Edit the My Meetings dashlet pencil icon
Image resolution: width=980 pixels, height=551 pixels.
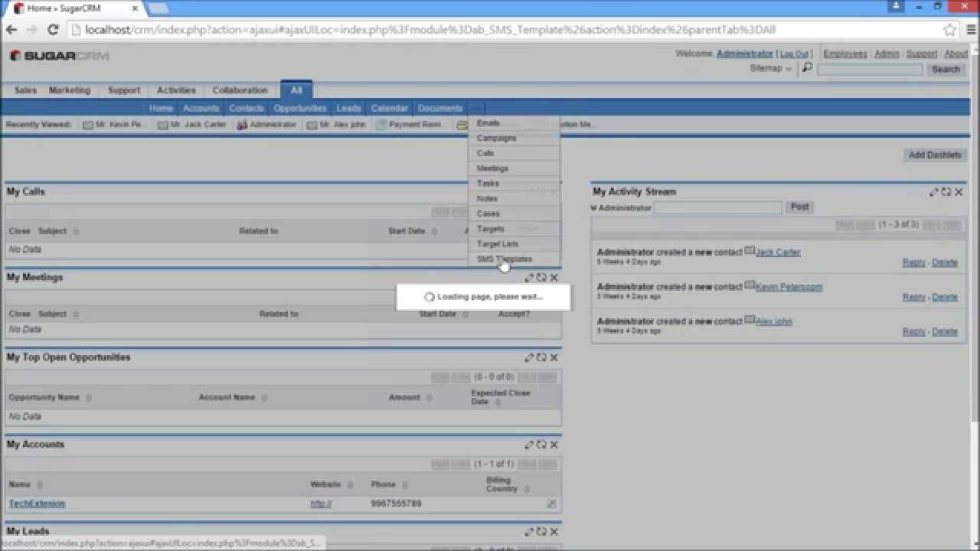529,278
